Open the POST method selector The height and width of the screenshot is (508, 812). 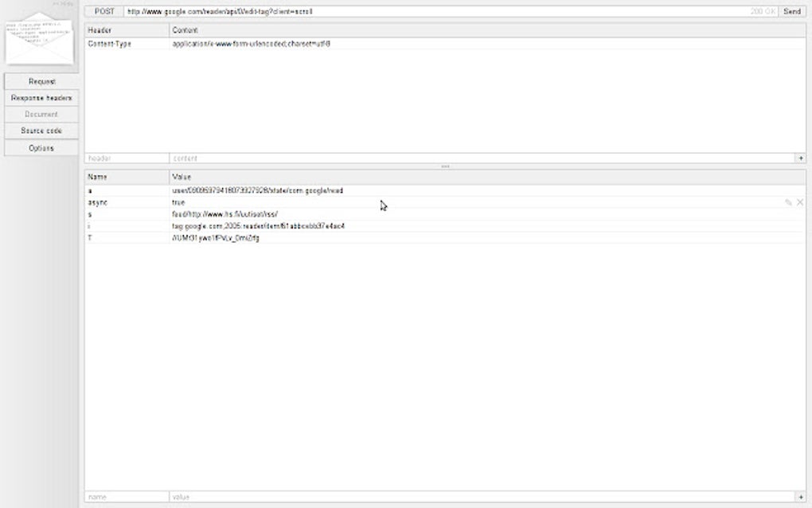tap(104, 11)
